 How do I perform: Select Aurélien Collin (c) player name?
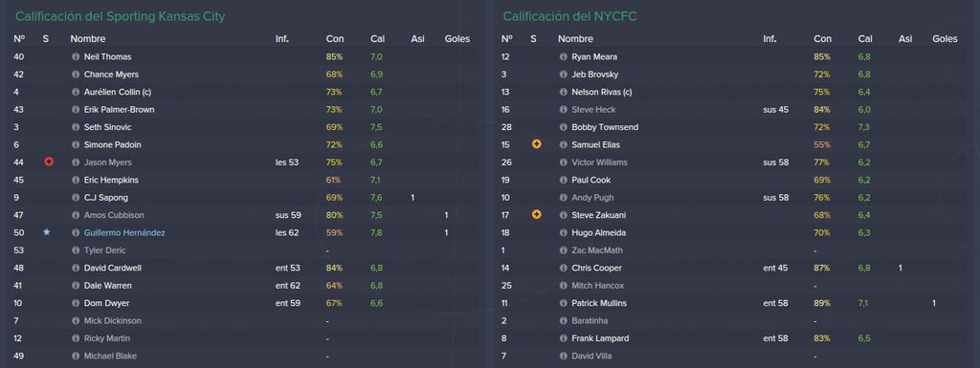[118, 92]
